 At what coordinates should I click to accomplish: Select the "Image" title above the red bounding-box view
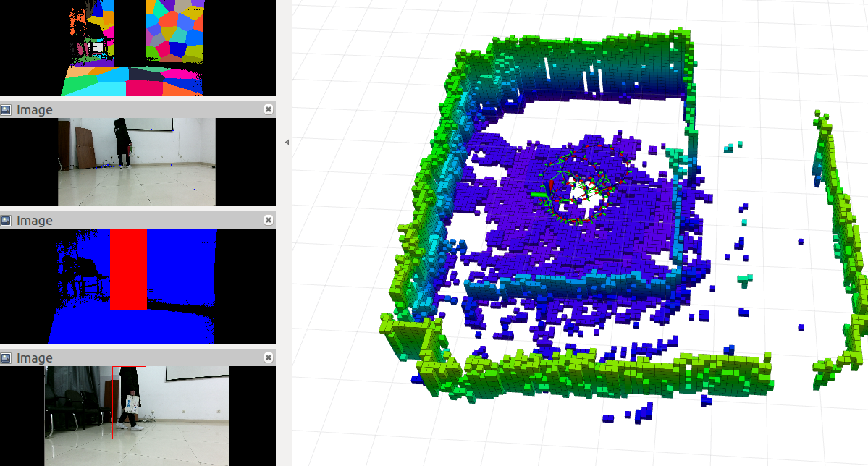point(34,358)
